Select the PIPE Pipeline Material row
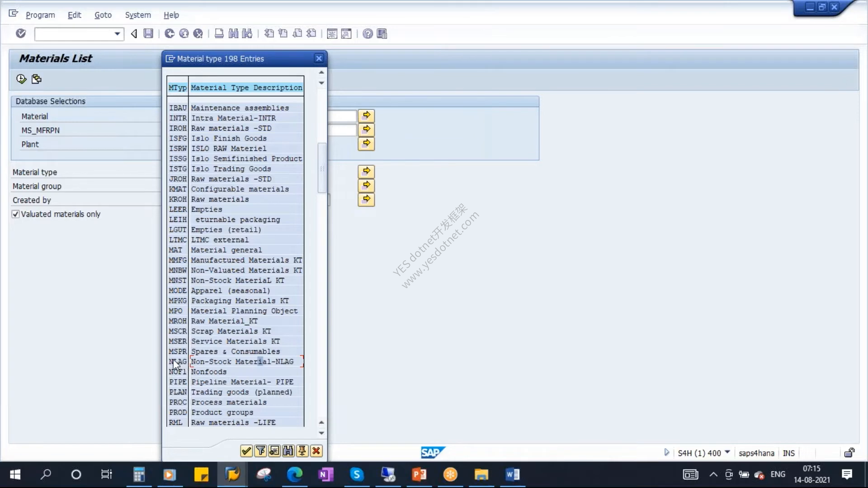The width and height of the screenshot is (868, 488). pos(235,382)
